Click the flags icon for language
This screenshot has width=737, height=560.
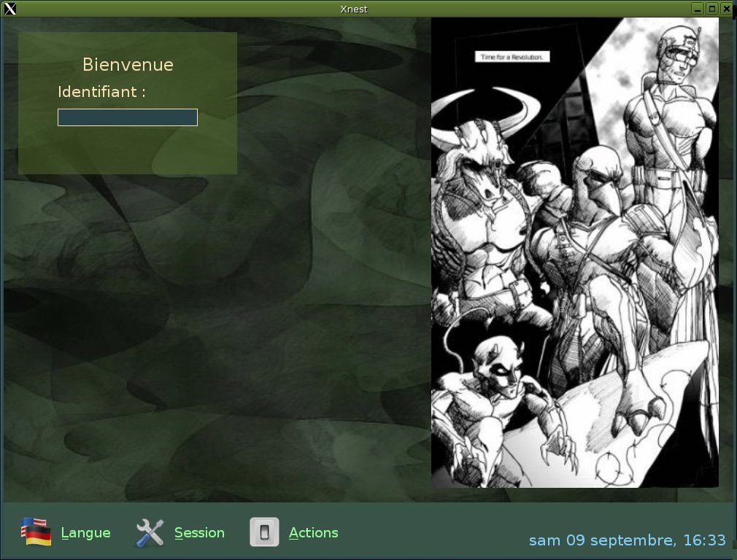coord(36,532)
